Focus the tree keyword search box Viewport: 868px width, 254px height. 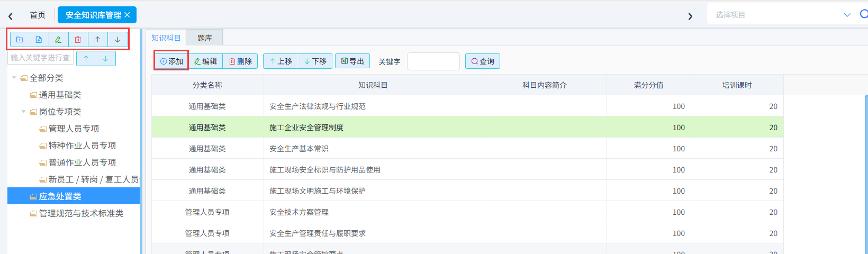(x=41, y=58)
